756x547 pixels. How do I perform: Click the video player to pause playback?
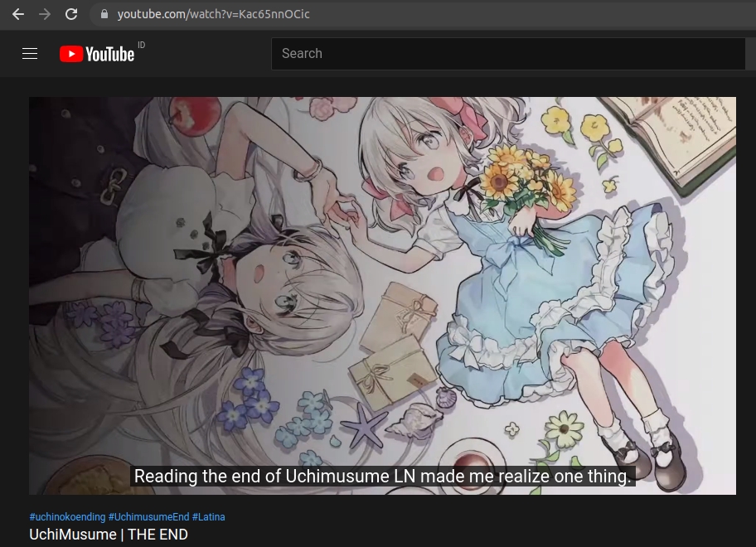click(382, 295)
